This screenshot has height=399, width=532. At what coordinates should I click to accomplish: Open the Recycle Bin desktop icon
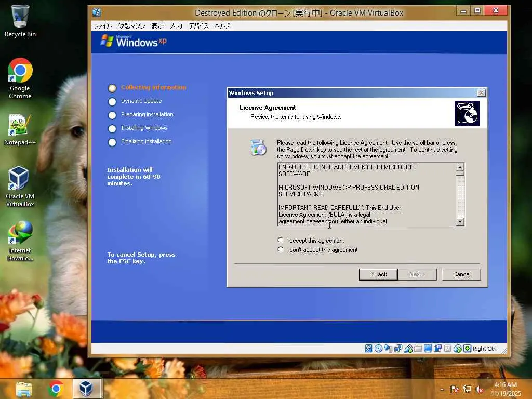point(20,21)
